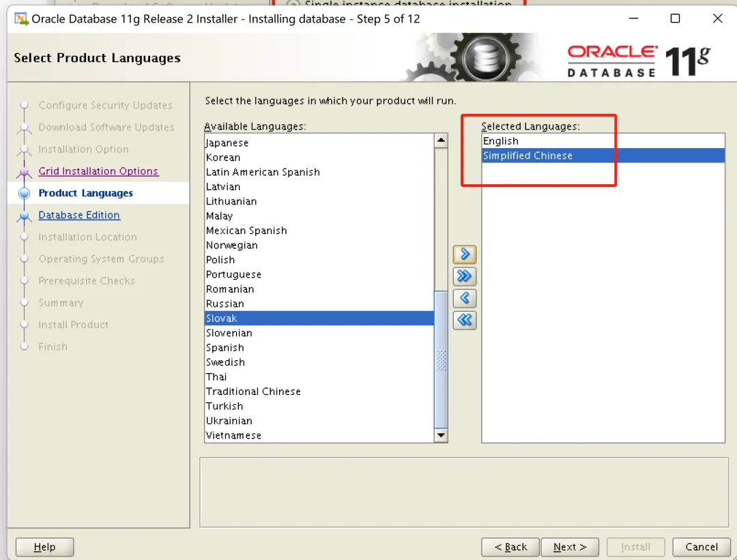Select Russian in Available Languages
Screen dimensions: 737x560
pos(319,304)
